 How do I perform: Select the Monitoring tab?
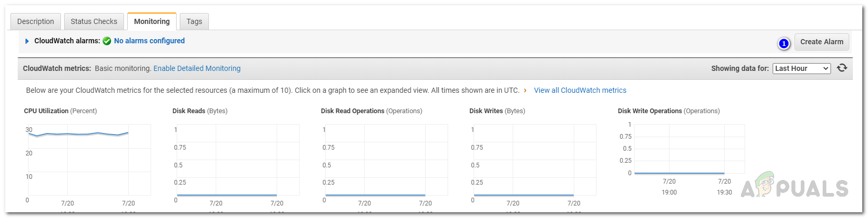pyautogui.click(x=152, y=21)
